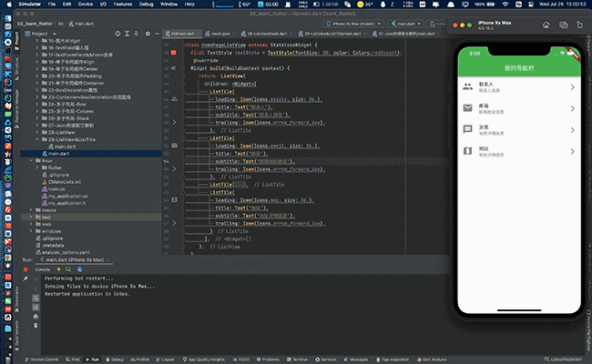
Task: Click the override gutter icon on line 42
Action: click(173, 68)
